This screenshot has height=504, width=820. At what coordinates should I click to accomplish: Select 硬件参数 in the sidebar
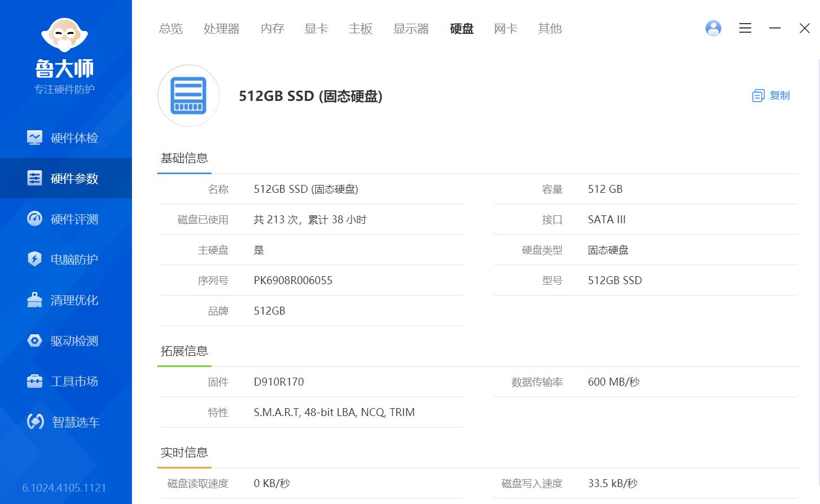click(65, 178)
